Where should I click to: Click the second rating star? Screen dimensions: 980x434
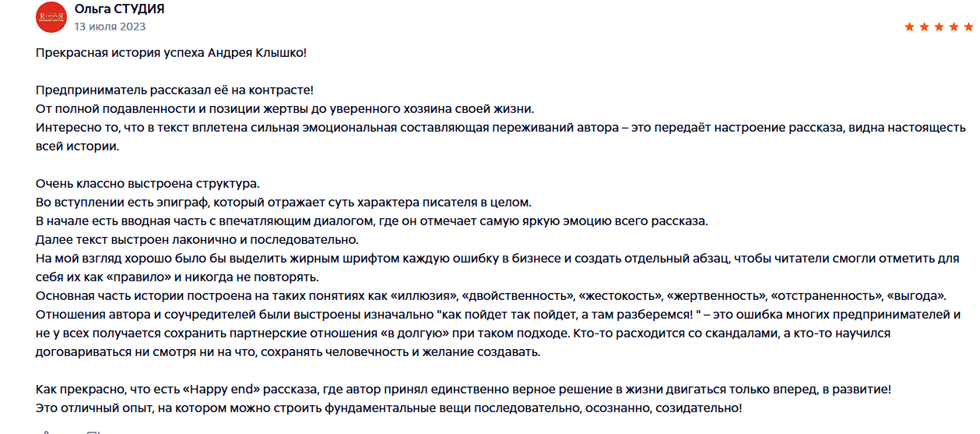(x=922, y=27)
